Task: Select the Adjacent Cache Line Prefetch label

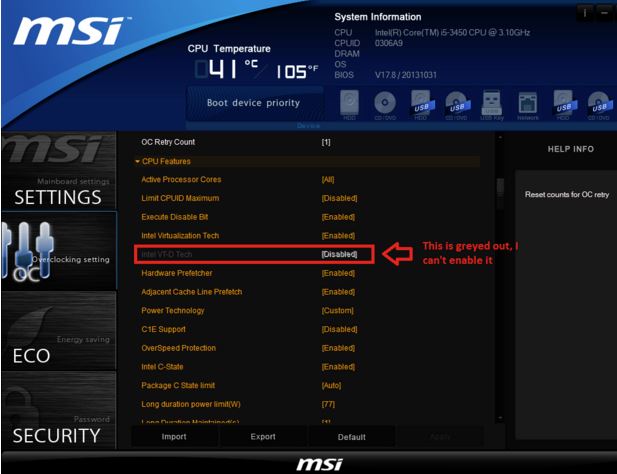Action: [192, 292]
